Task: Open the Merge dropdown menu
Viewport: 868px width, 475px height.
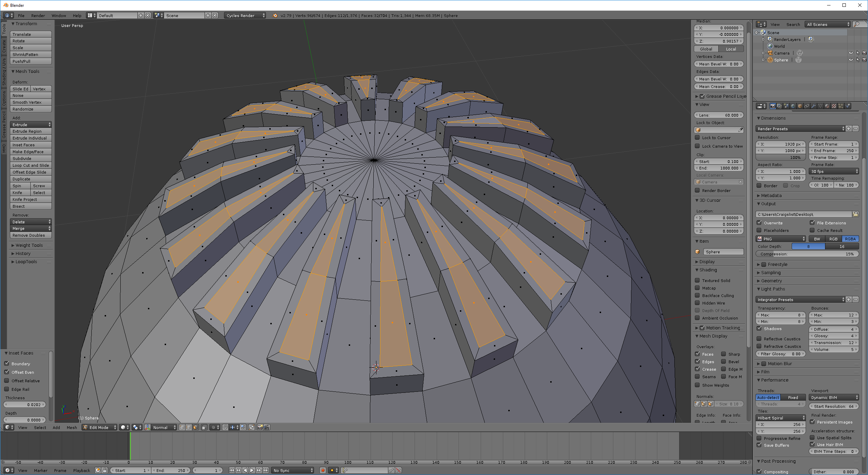Action: (31, 228)
